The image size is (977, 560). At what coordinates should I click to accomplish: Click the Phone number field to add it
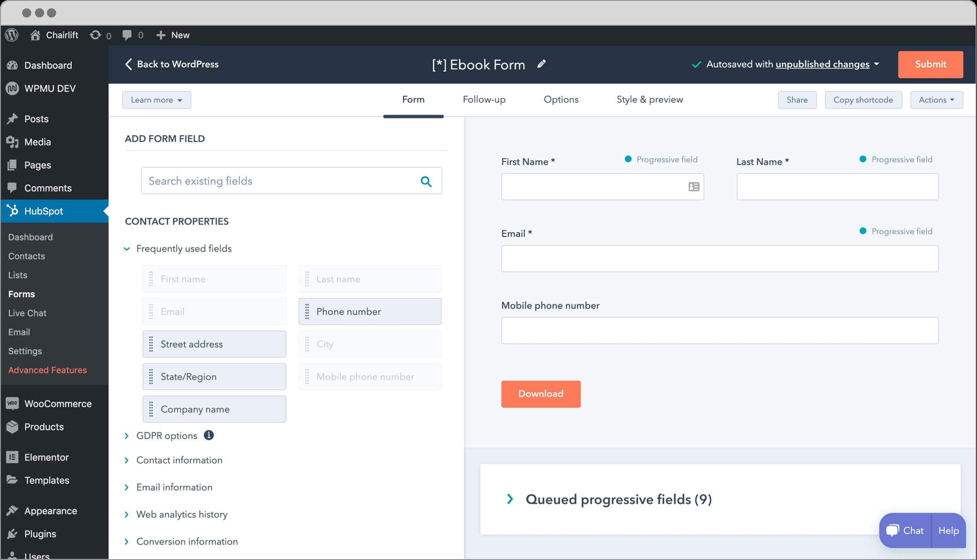click(370, 311)
